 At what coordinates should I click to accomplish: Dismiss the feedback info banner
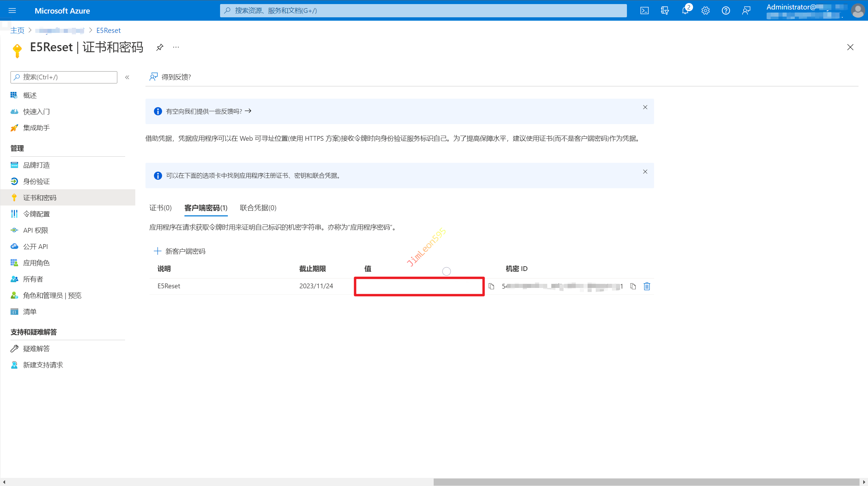[645, 107]
